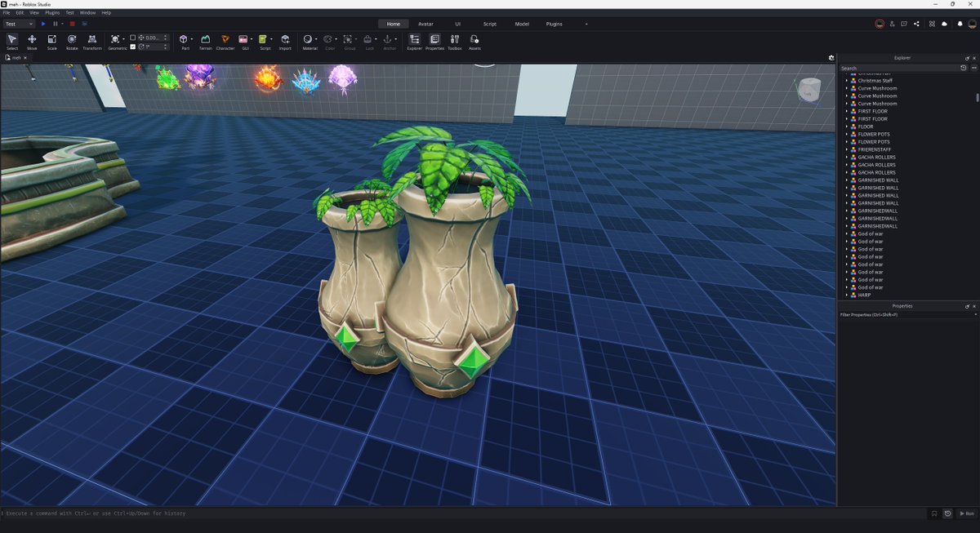Viewport: 980px width, 533px height.
Task: Open the Part dropdown arrow
Action: tap(192, 39)
